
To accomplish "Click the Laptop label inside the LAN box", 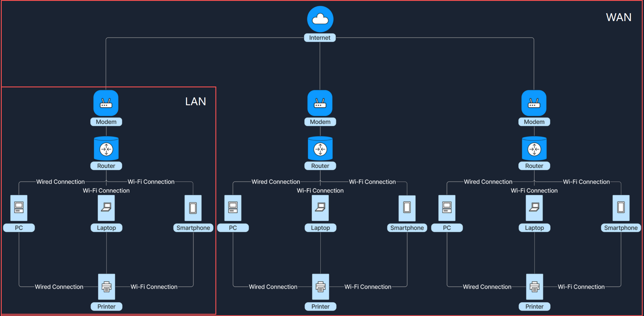I will (106, 228).
